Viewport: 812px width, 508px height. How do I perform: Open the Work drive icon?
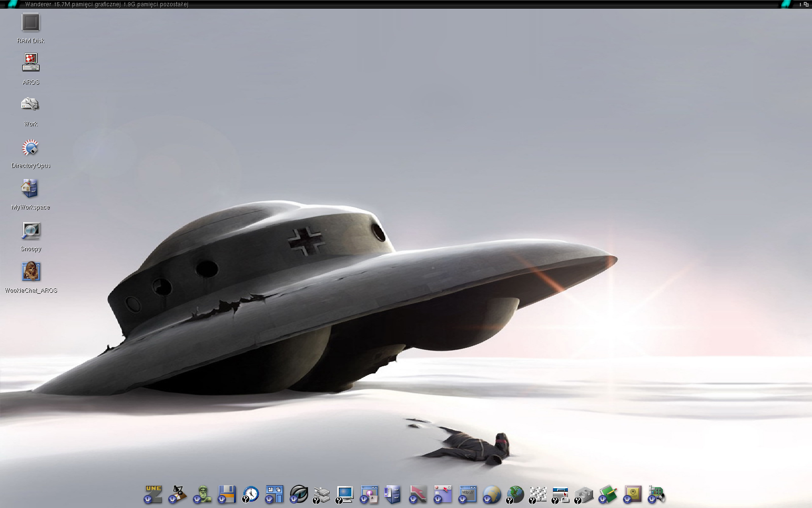[x=30, y=104]
